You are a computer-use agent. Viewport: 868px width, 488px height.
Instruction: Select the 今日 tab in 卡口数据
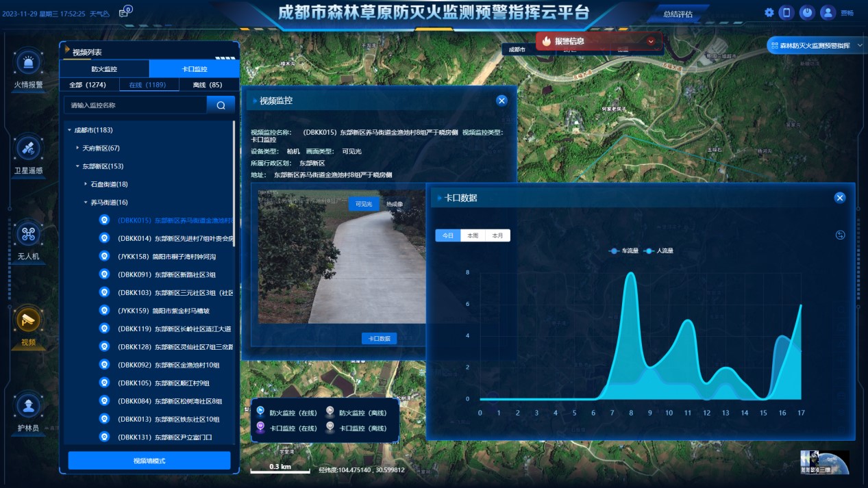[448, 235]
